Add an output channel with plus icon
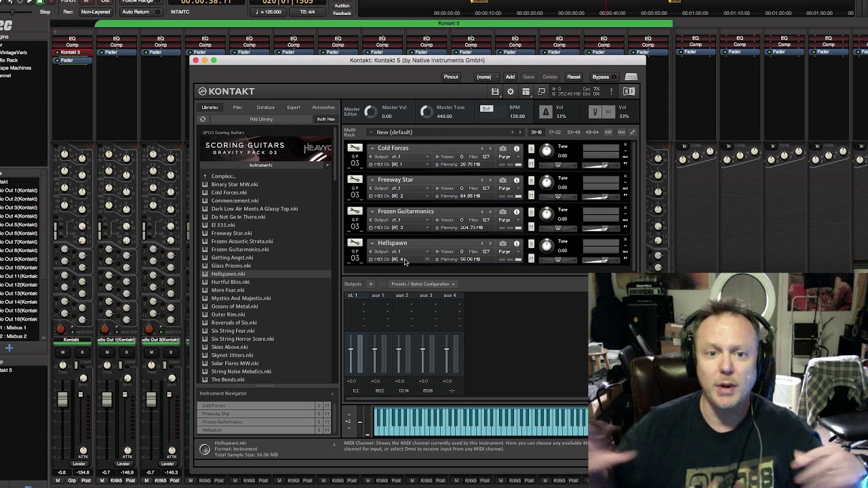 click(370, 284)
